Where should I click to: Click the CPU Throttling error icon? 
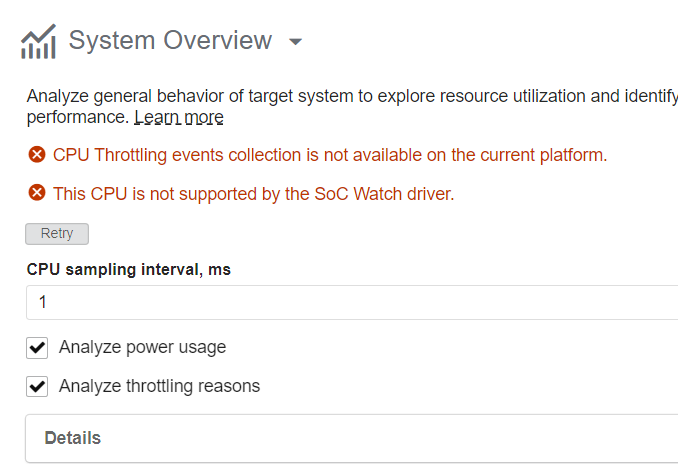37,155
